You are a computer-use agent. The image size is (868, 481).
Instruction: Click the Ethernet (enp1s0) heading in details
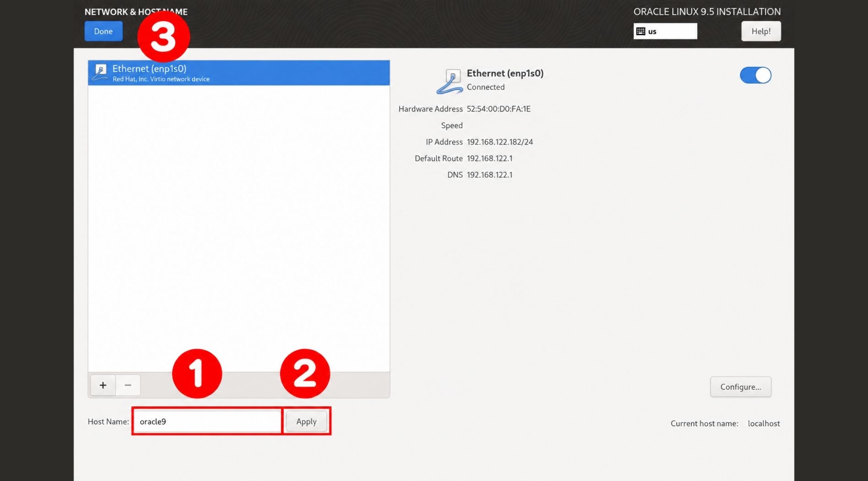click(x=505, y=73)
